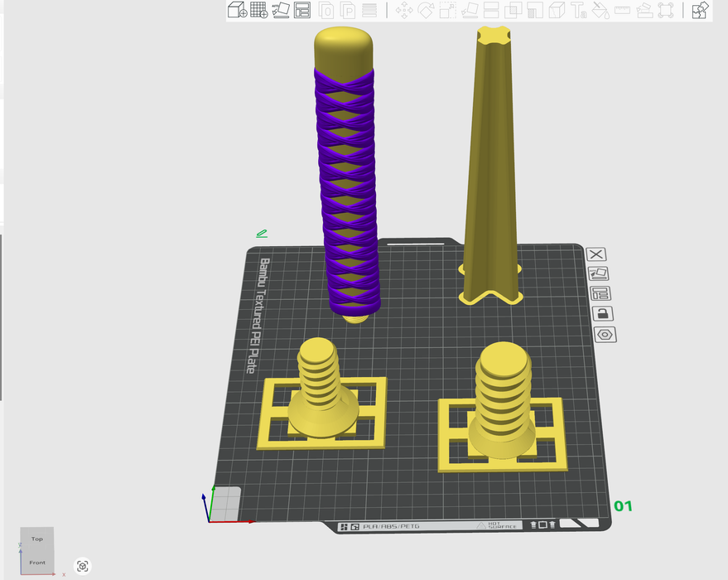This screenshot has height=580, width=728.
Task: Select the Measure ruler tool
Action: (622, 10)
